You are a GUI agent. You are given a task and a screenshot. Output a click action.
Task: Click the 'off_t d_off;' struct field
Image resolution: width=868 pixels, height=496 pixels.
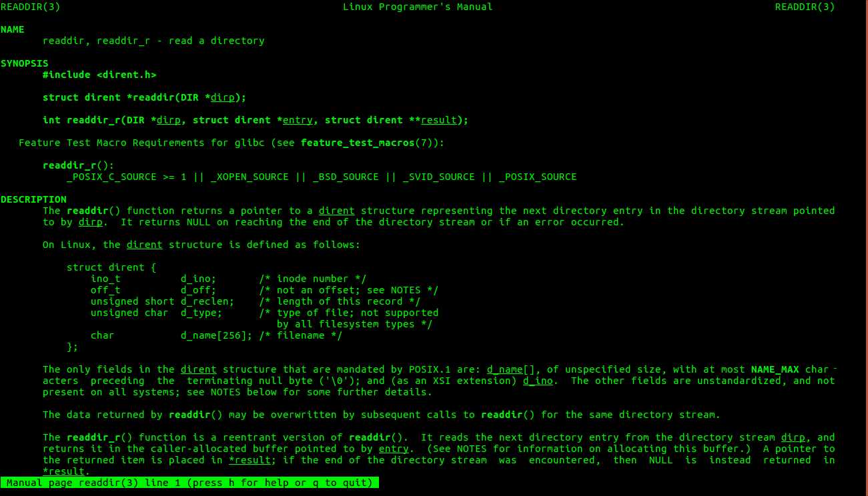(x=153, y=290)
